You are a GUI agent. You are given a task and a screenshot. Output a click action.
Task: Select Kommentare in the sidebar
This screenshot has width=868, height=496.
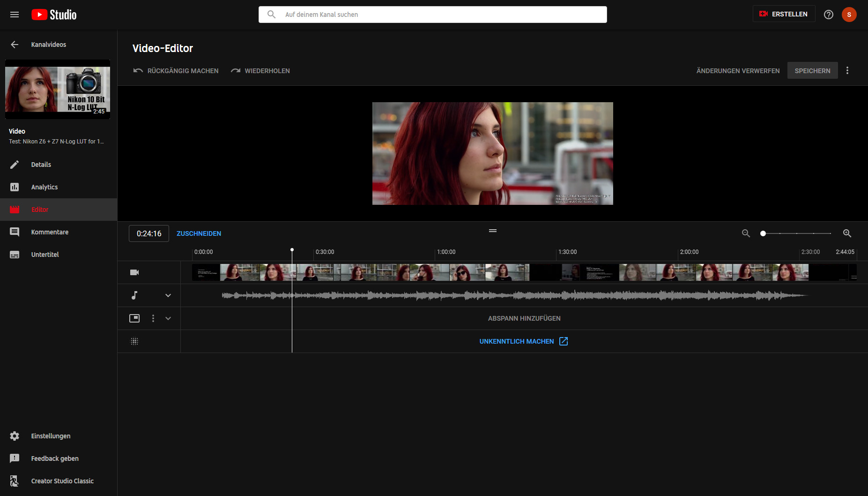tap(50, 232)
